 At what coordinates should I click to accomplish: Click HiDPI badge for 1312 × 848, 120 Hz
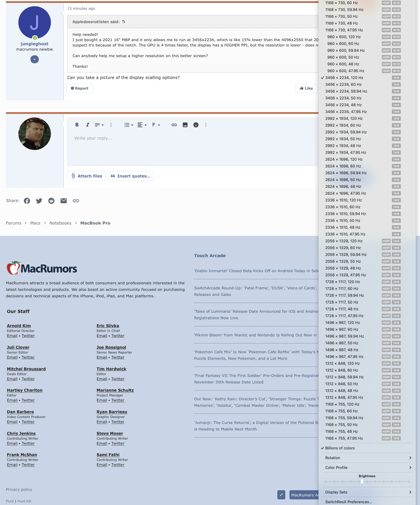click(x=386, y=364)
